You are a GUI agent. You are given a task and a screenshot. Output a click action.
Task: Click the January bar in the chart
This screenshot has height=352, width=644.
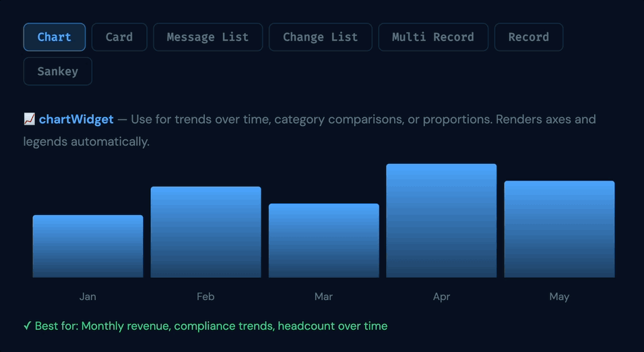click(88, 246)
